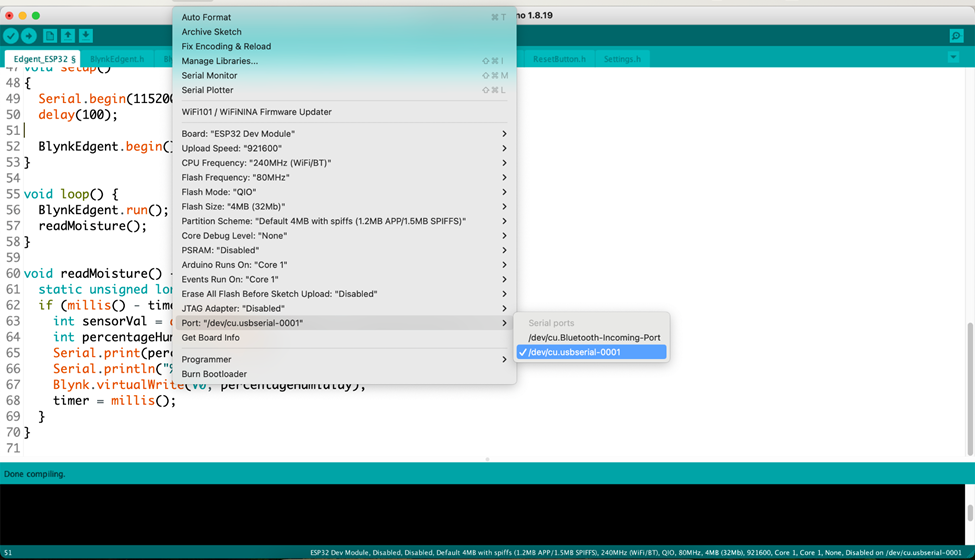Switch to the ResetButton.h tab
The width and height of the screenshot is (975, 560).
pyautogui.click(x=559, y=59)
